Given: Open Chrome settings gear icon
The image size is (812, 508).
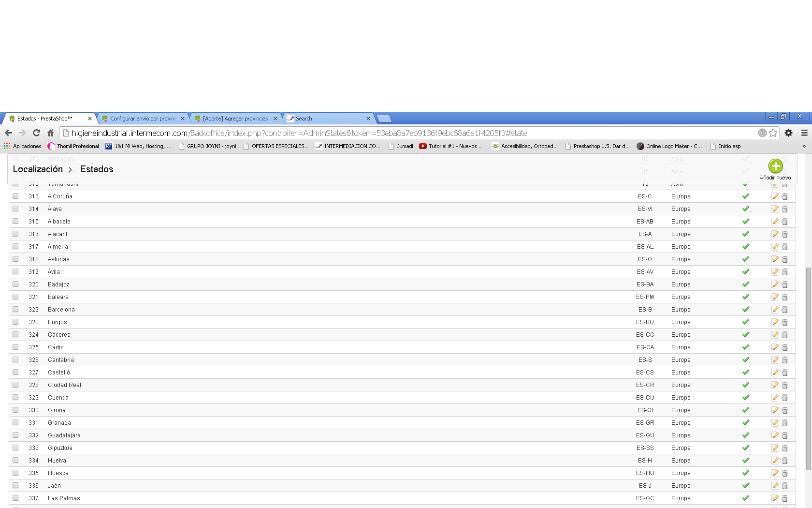Looking at the screenshot, I should 788,133.
